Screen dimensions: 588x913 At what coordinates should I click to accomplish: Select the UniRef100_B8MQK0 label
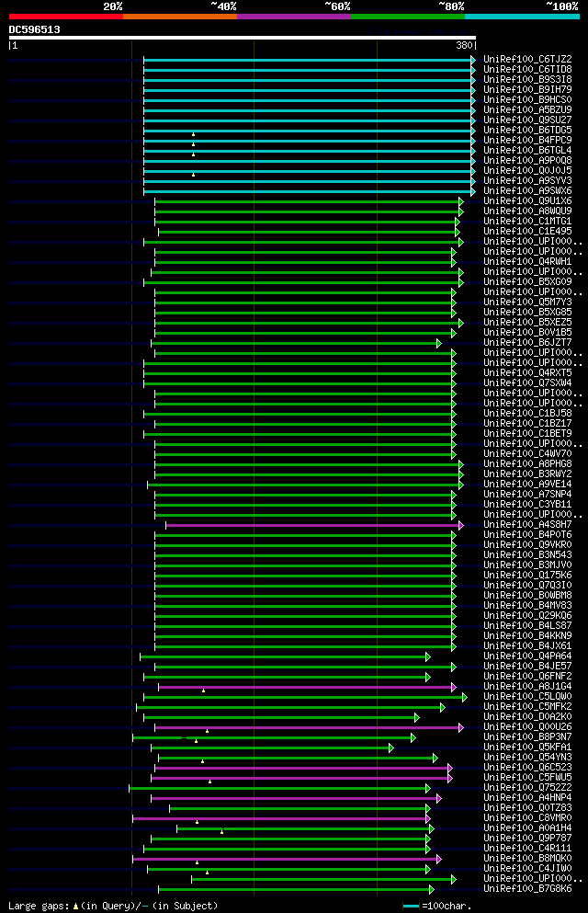(x=527, y=858)
